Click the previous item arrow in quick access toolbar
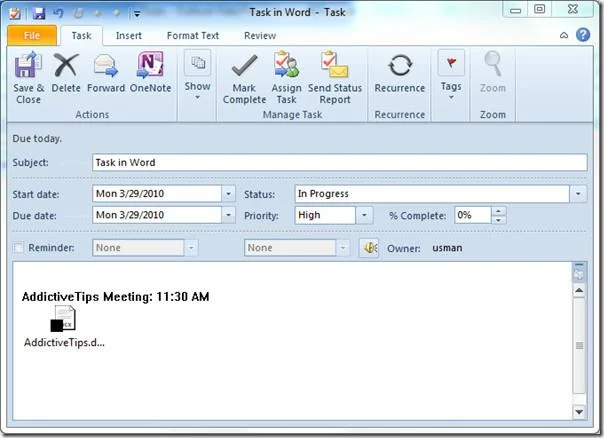Screen dimensions: 604x438 (x=97, y=13)
